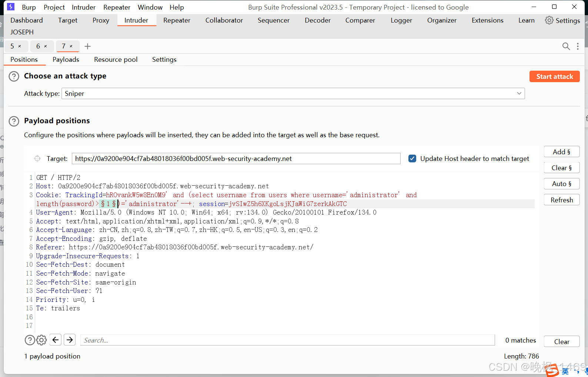Click the Sec-Fetch-Site header line
Viewport: 588px width, 377px height.
click(x=86, y=282)
